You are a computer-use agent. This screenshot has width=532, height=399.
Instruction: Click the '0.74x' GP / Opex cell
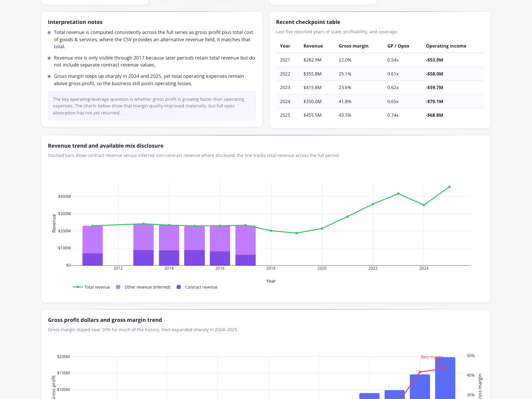point(393,115)
